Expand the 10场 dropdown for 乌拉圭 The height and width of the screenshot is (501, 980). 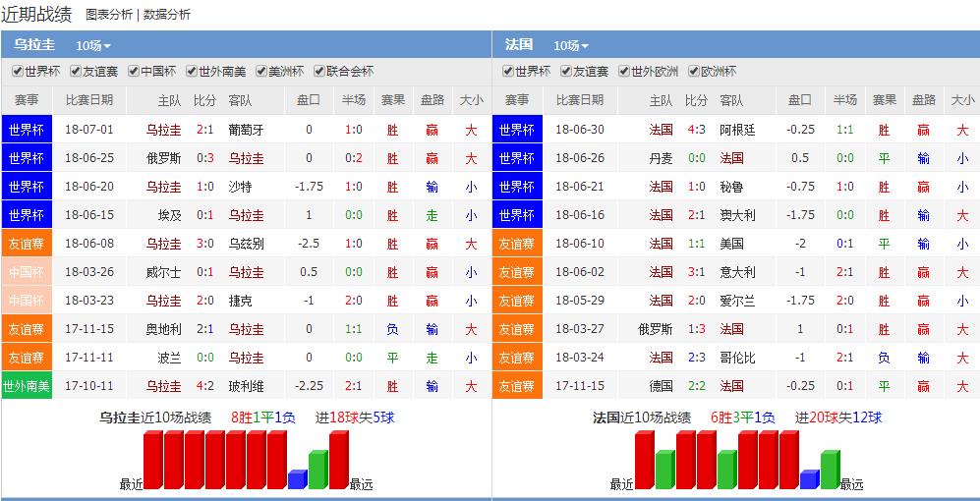click(x=93, y=45)
